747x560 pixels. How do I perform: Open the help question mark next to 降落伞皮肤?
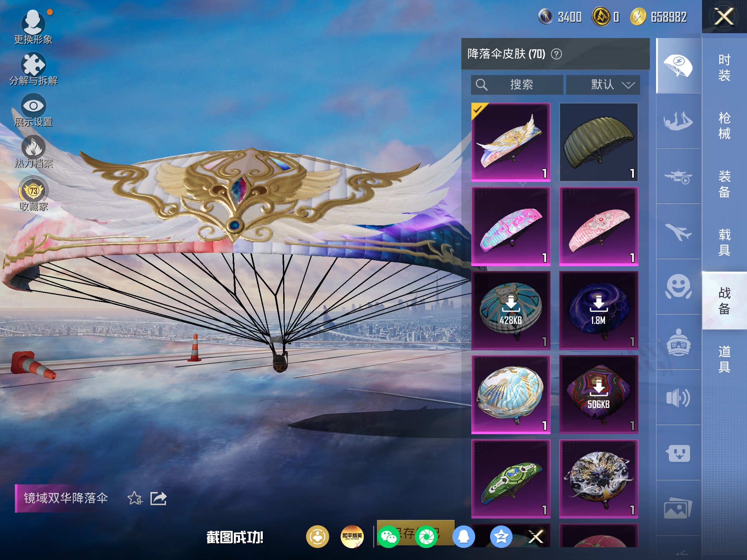point(556,54)
